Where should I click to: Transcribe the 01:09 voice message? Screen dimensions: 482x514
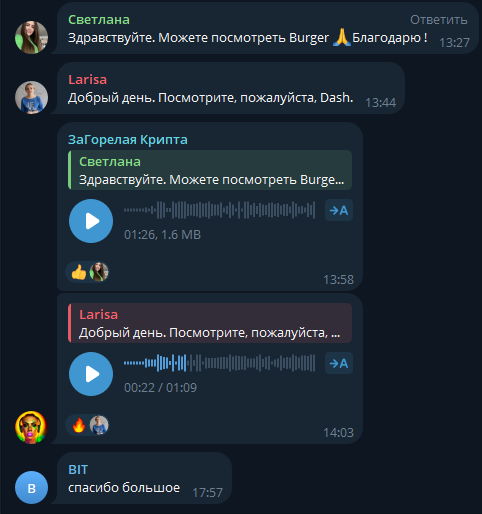click(x=339, y=363)
